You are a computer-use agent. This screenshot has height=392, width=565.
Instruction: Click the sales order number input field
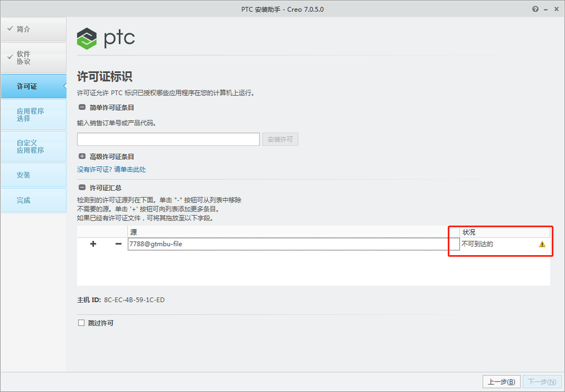[169, 139]
